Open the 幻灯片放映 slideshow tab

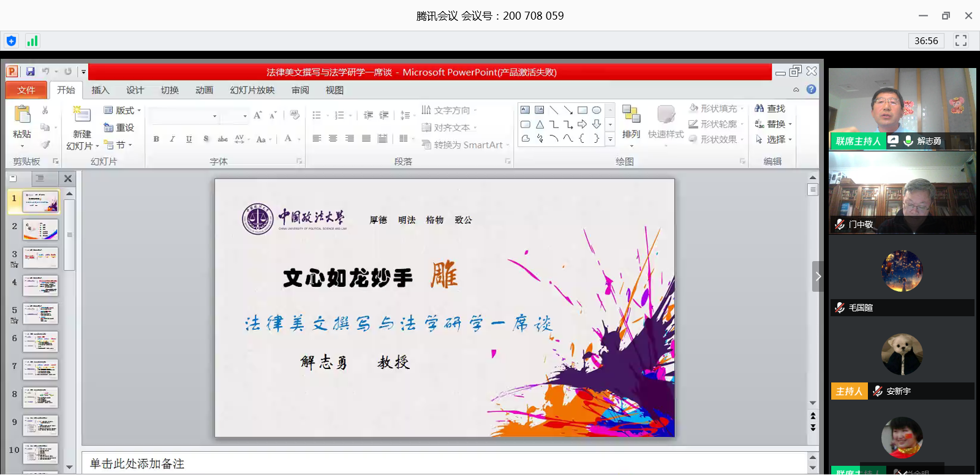pos(252,90)
